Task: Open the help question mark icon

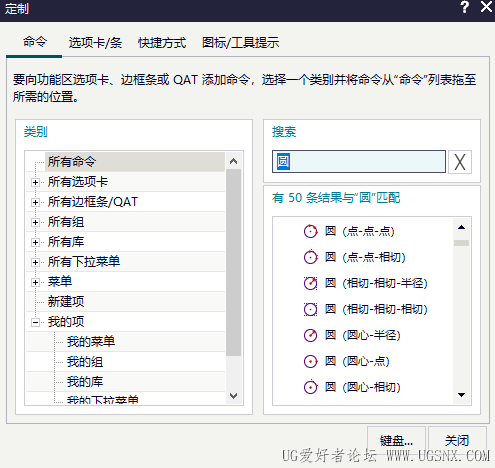Action: tap(465, 7)
